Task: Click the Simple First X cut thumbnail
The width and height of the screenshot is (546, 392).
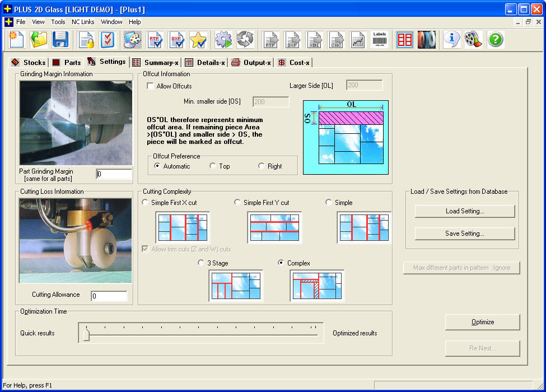Action: [x=183, y=227]
